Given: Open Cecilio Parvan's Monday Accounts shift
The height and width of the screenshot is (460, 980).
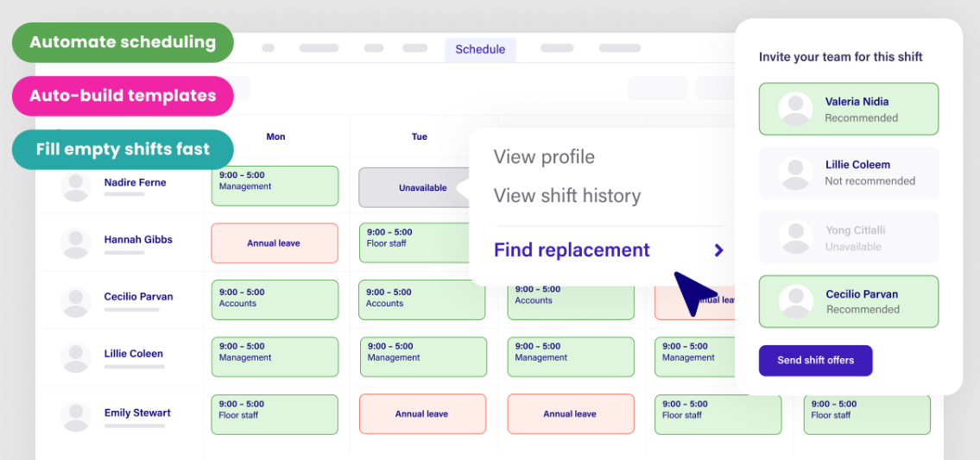Looking at the screenshot, I should coord(275,300).
